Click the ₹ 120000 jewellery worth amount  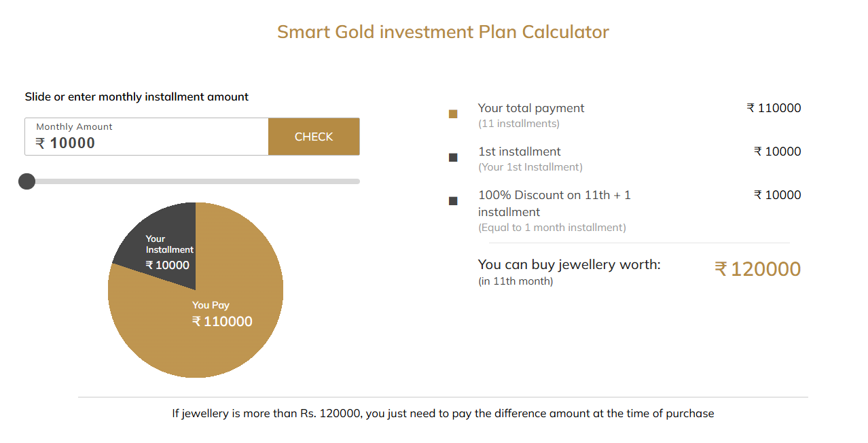[758, 269]
